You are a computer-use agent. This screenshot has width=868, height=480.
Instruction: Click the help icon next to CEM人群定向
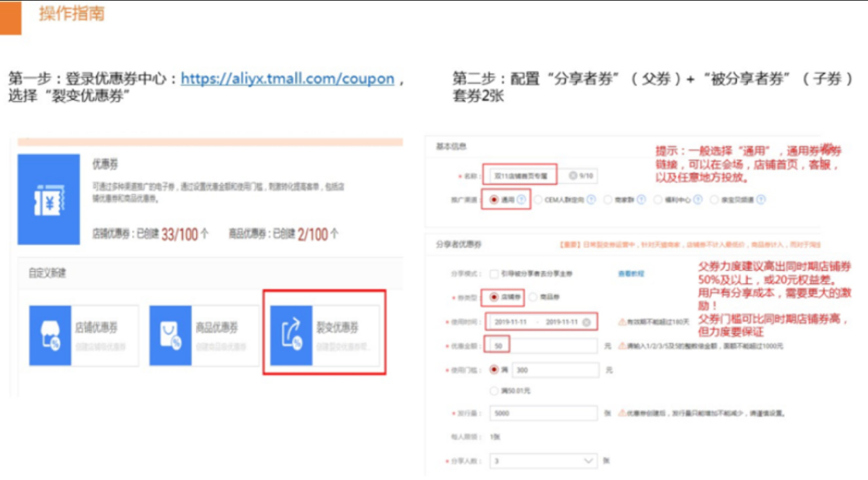[591, 199]
